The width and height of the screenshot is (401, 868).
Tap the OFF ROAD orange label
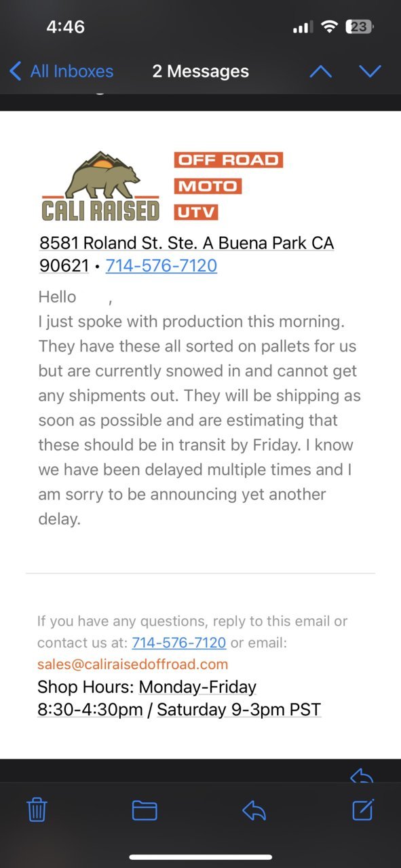(228, 160)
